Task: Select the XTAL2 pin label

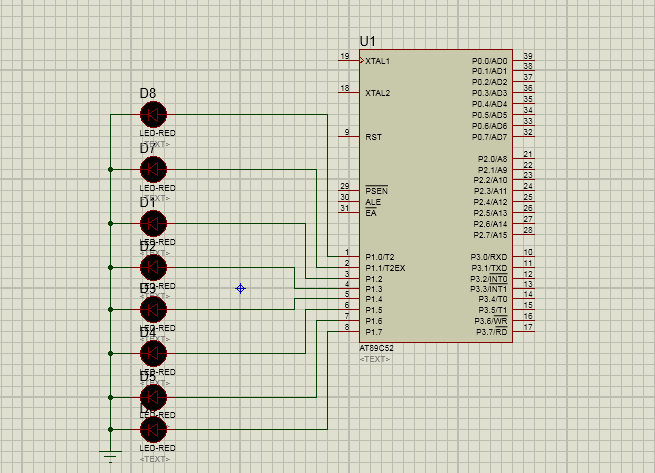Action: pyautogui.click(x=378, y=93)
